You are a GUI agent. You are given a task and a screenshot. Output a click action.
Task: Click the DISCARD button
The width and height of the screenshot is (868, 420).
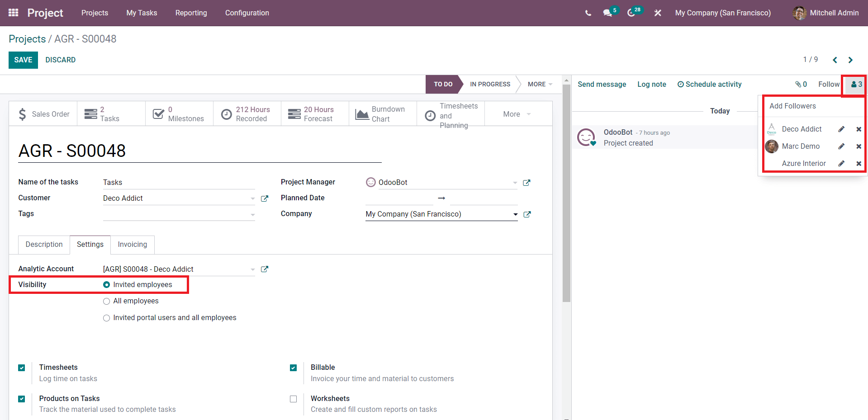(61, 60)
